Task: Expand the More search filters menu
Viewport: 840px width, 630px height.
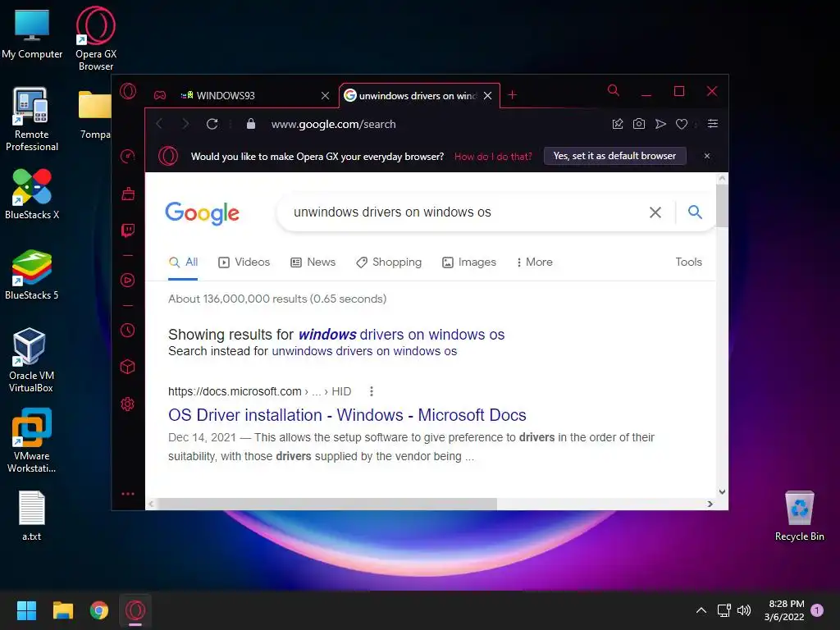Action: (x=534, y=262)
